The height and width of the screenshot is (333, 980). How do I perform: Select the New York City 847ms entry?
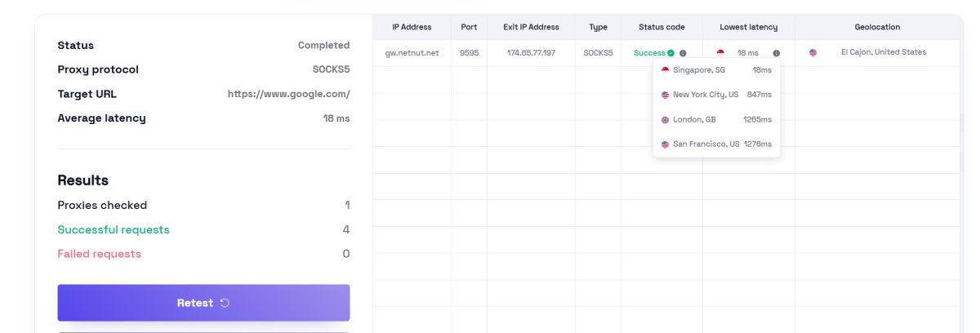[x=716, y=95]
